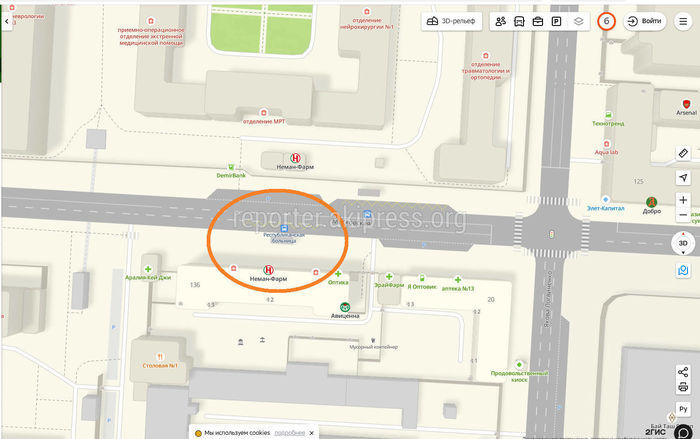Open the Ру language selector

(x=683, y=409)
